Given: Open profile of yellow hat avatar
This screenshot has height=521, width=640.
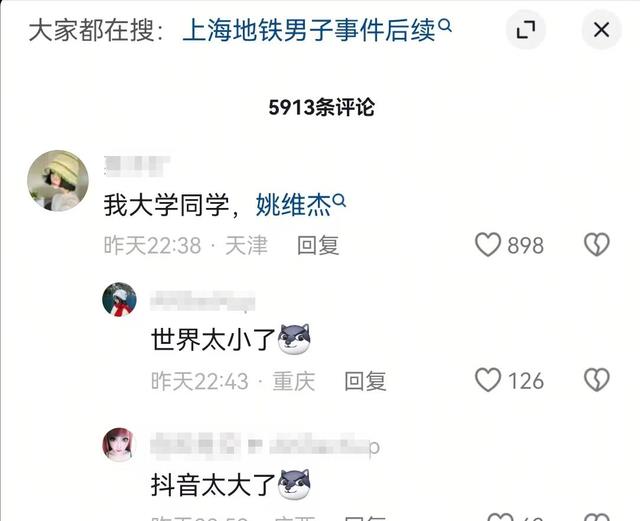Looking at the screenshot, I should [58, 181].
